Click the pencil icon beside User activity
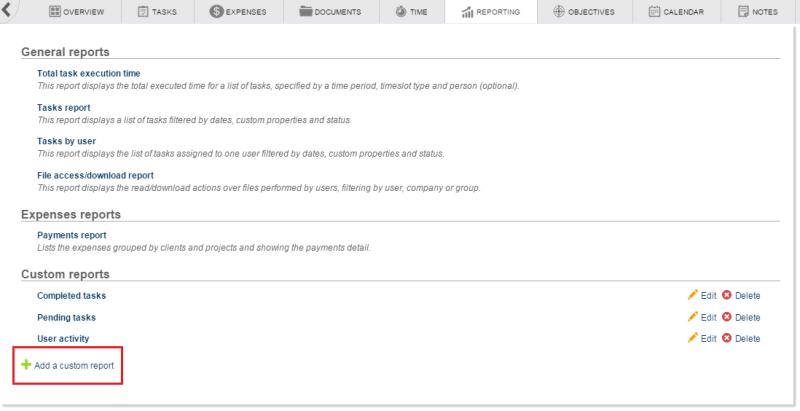 pyautogui.click(x=693, y=338)
